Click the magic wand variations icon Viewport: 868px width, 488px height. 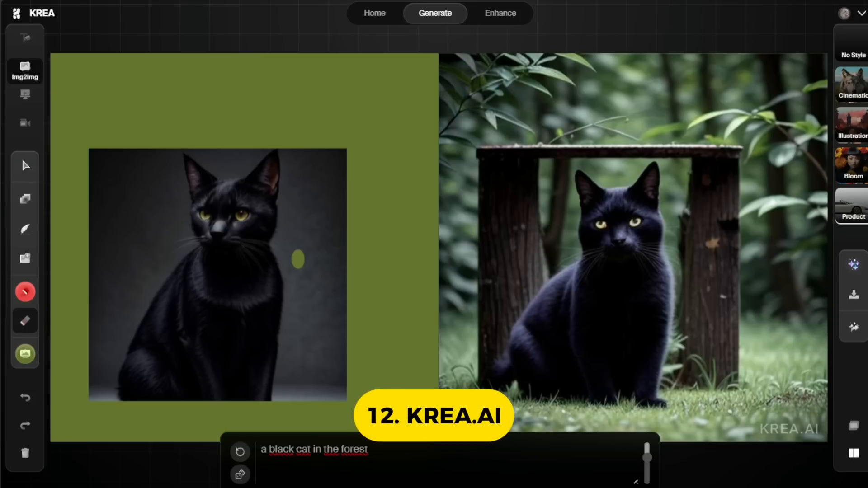[x=854, y=327]
